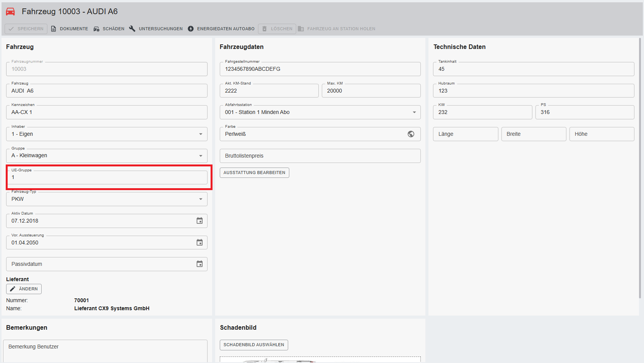Click the globe icon in Farbe field
644x363 pixels.
pos(411,134)
